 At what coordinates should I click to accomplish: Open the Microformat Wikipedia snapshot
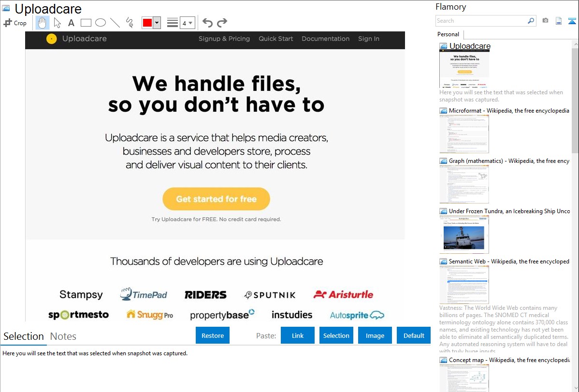coord(509,111)
